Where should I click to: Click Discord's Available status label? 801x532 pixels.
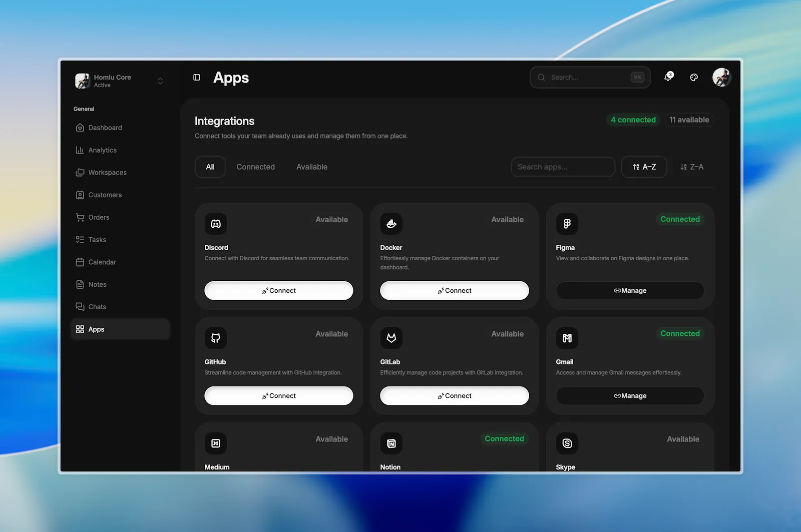331,220
